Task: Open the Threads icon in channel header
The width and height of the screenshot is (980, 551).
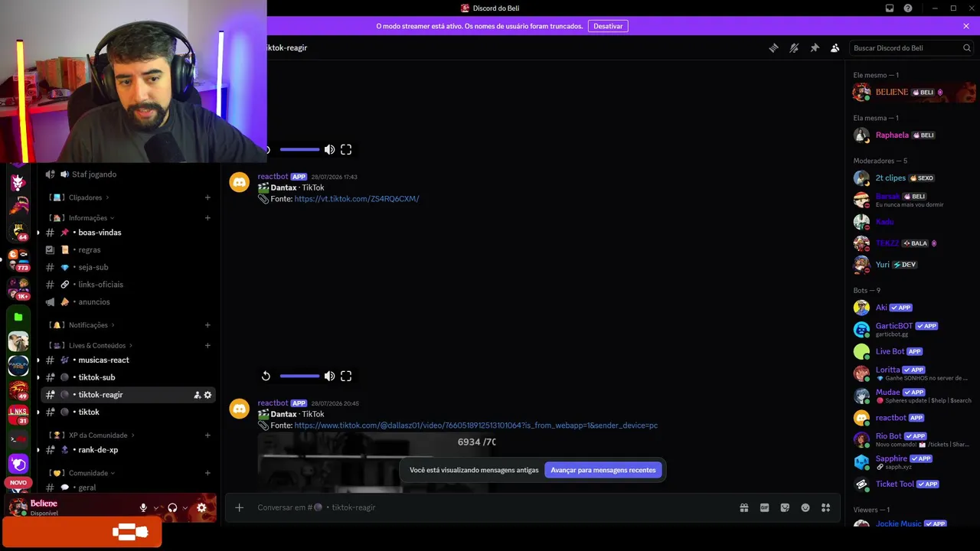Action: (x=773, y=47)
